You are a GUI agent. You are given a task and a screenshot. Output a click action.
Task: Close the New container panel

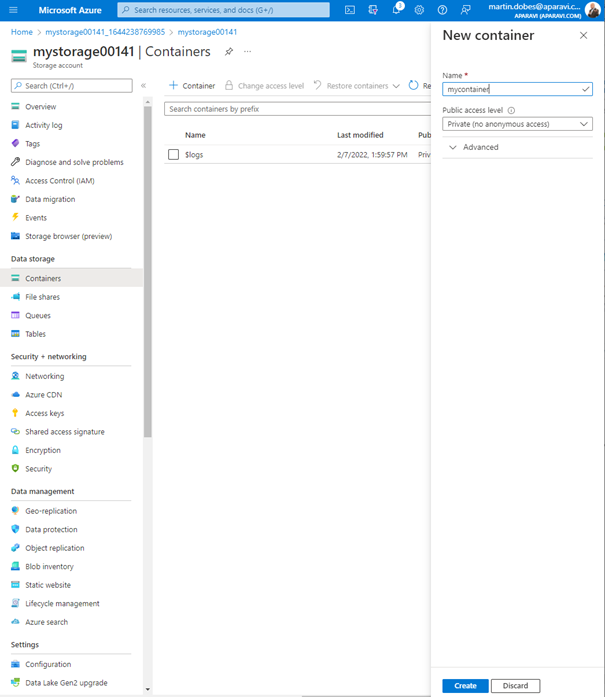coord(584,36)
